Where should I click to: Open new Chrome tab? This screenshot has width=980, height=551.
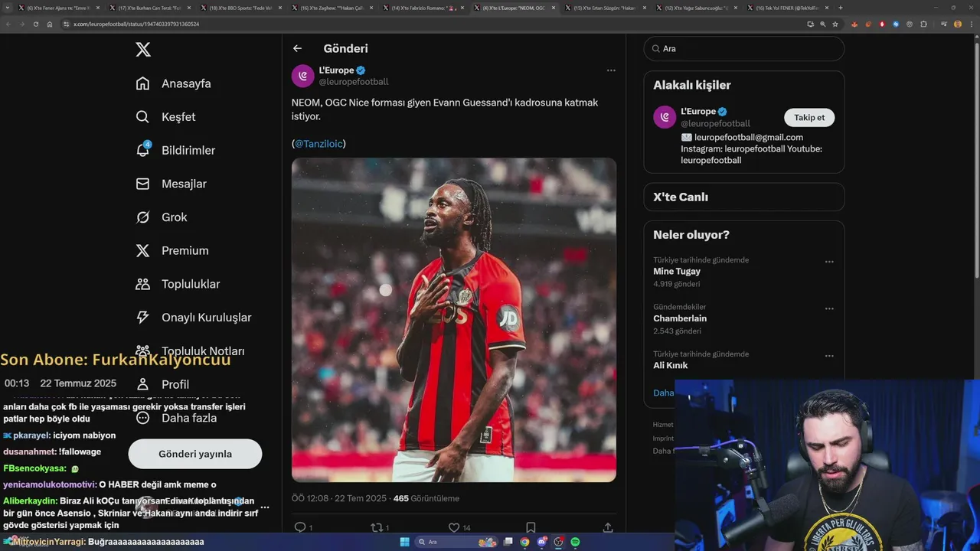click(840, 8)
